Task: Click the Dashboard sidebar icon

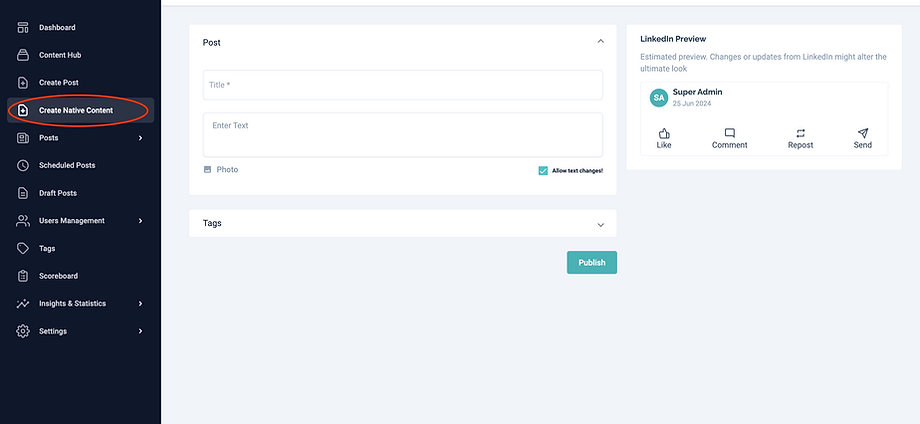Action: pos(23,28)
